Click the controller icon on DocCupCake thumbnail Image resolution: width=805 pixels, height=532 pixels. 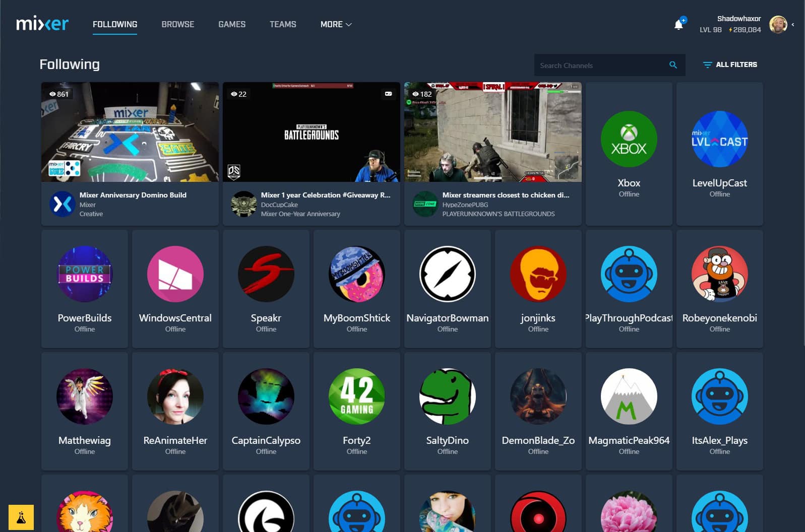click(x=389, y=94)
